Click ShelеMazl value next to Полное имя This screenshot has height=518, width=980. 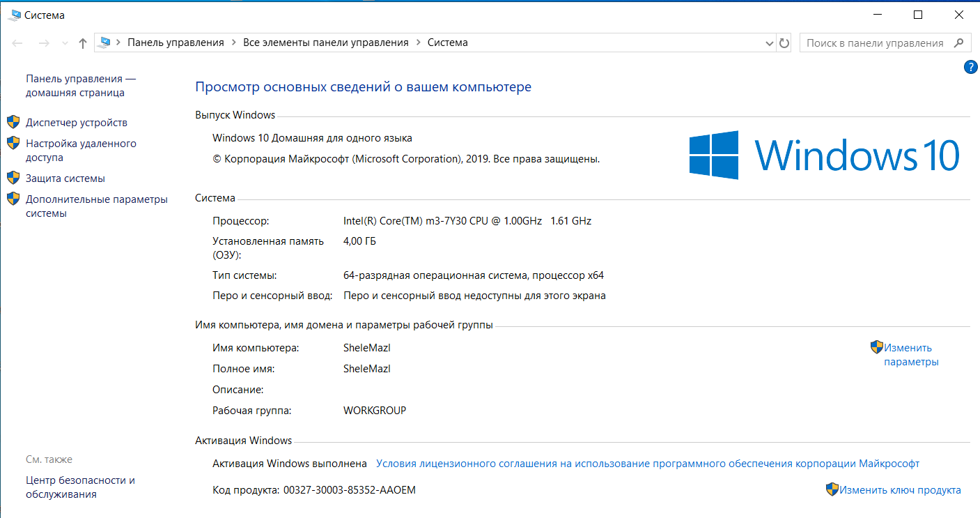tap(367, 368)
